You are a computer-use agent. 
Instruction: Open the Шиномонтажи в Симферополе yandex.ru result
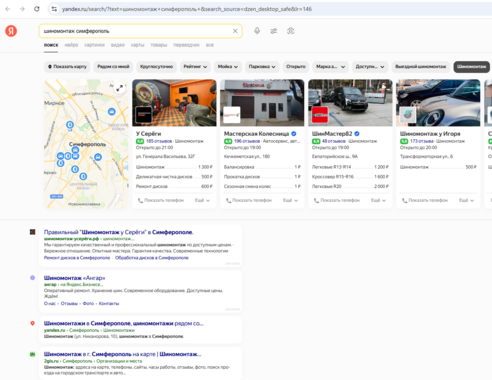point(124,323)
